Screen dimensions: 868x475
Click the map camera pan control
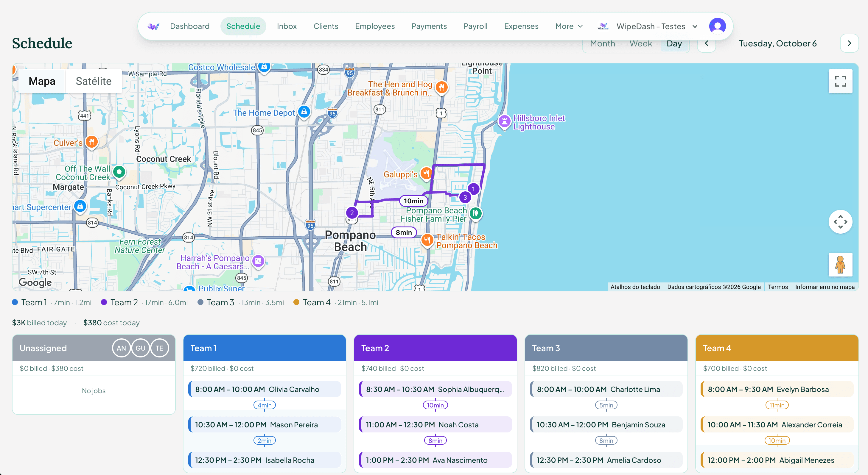840,221
